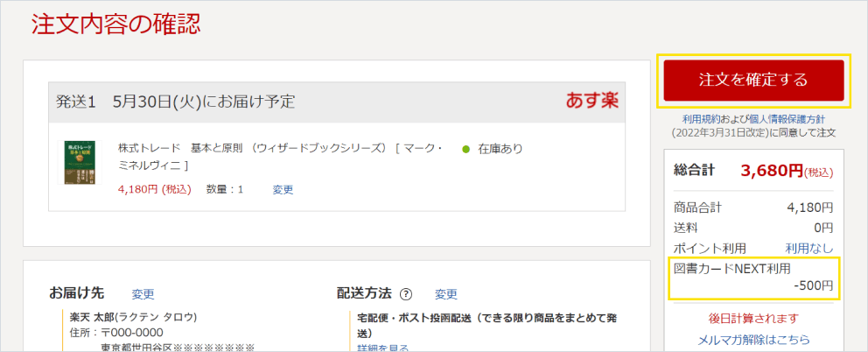Click the 在庫あり stock label
This screenshot has height=352, width=868.
click(500, 149)
